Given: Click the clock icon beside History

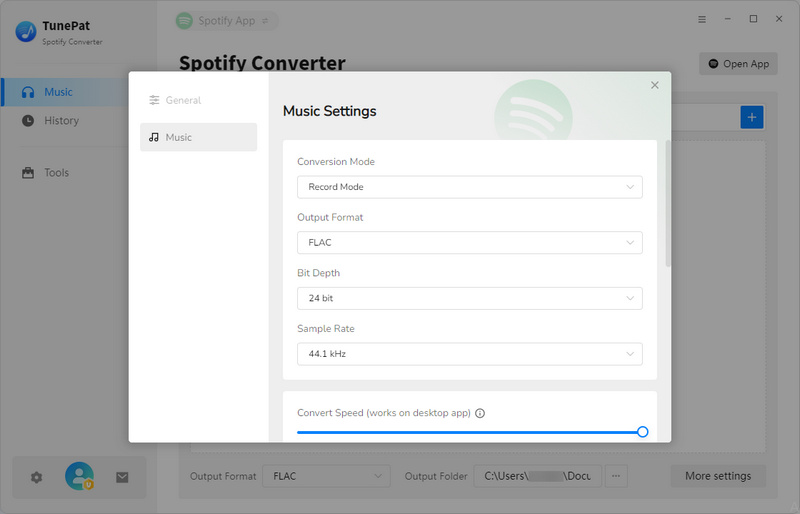Looking at the screenshot, I should click(28, 120).
